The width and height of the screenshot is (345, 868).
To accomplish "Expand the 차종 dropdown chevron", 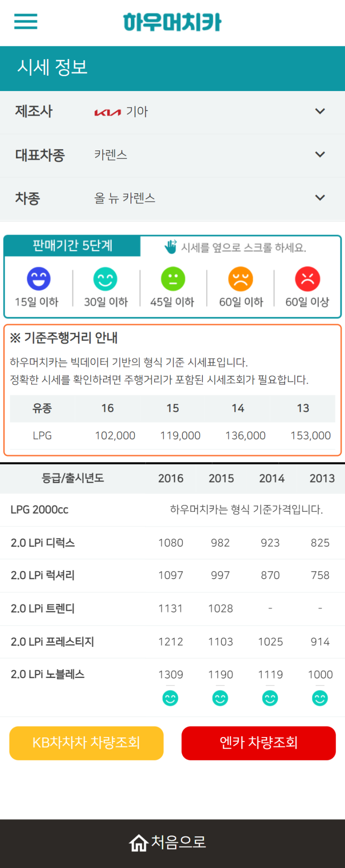I will pyautogui.click(x=320, y=198).
